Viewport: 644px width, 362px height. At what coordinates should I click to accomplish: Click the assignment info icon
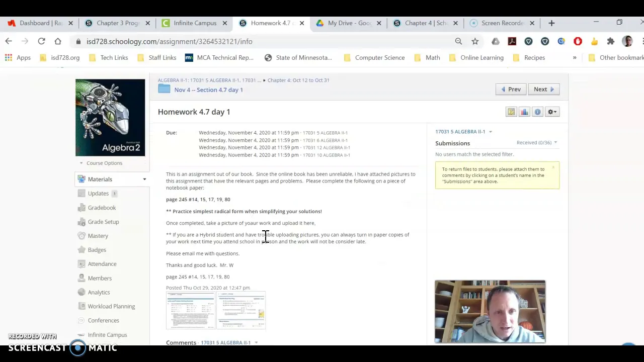(x=537, y=112)
